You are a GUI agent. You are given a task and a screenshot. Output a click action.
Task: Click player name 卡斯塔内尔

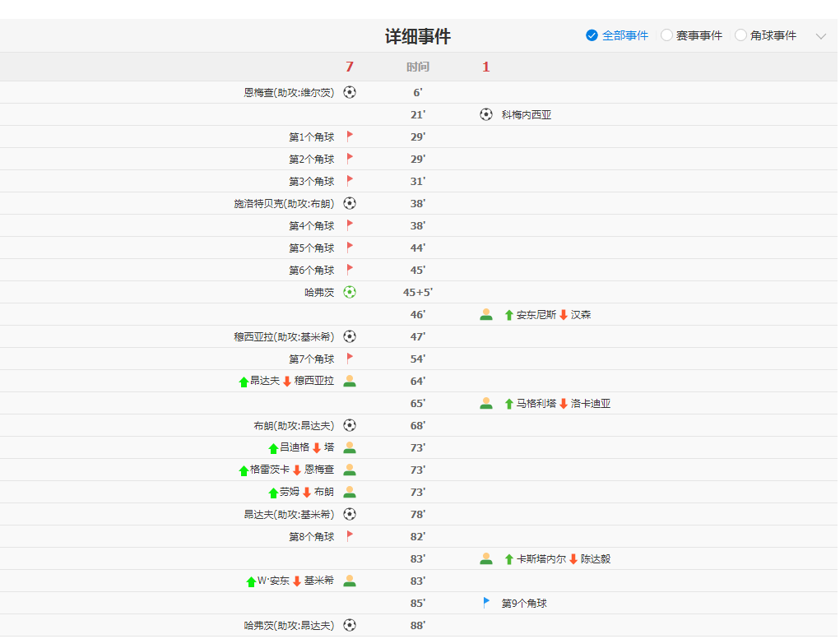[x=541, y=559]
